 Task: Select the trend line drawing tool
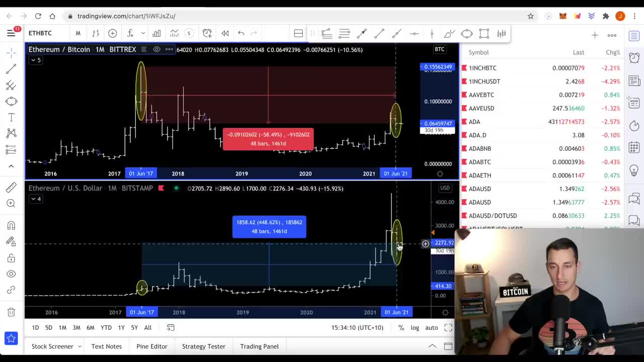[x=11, y=69]
